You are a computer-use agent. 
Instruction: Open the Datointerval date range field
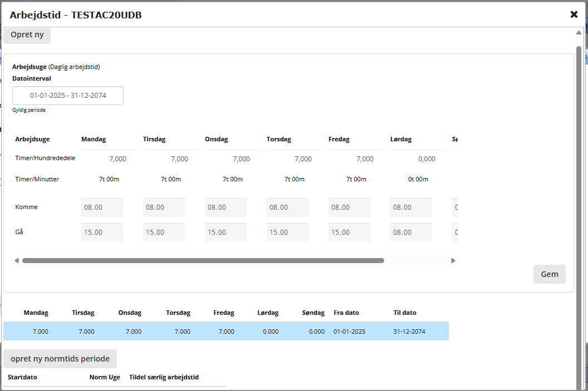(x=68, y=96)
